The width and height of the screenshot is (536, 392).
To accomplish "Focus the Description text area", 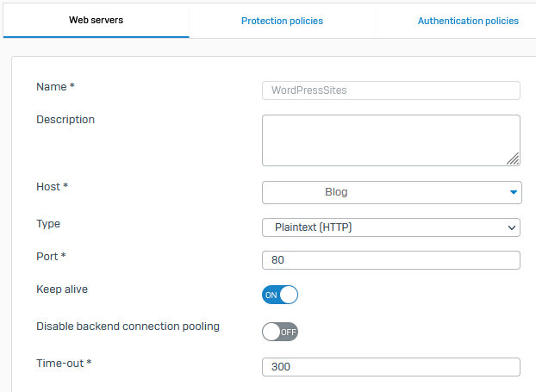I will [391, 140].
